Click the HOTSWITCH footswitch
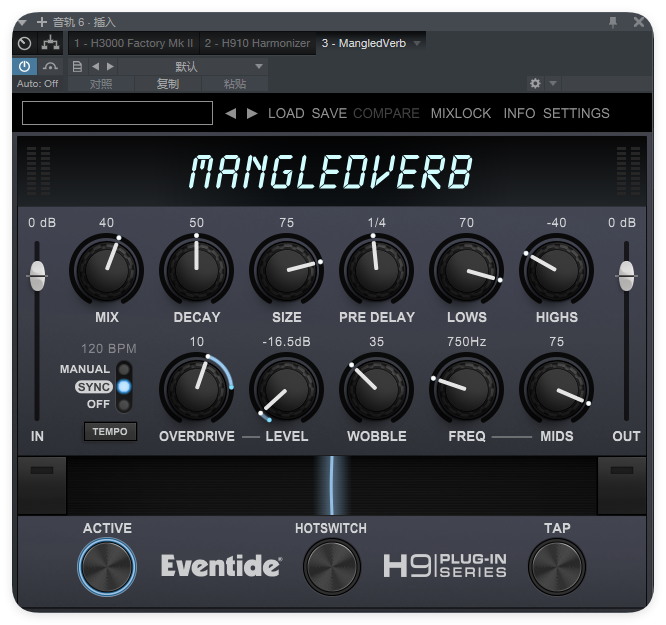The height and width of the screenshot is (625, 666). click(331, 567)
